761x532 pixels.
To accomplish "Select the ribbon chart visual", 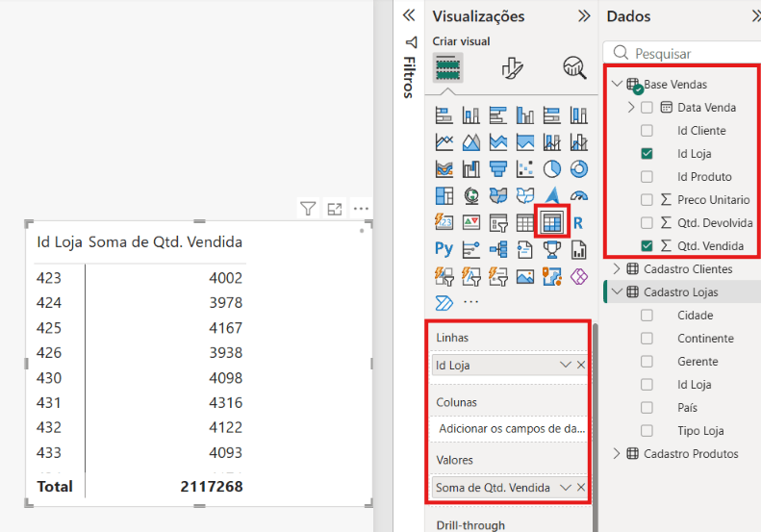I will [x=444, y=169].
